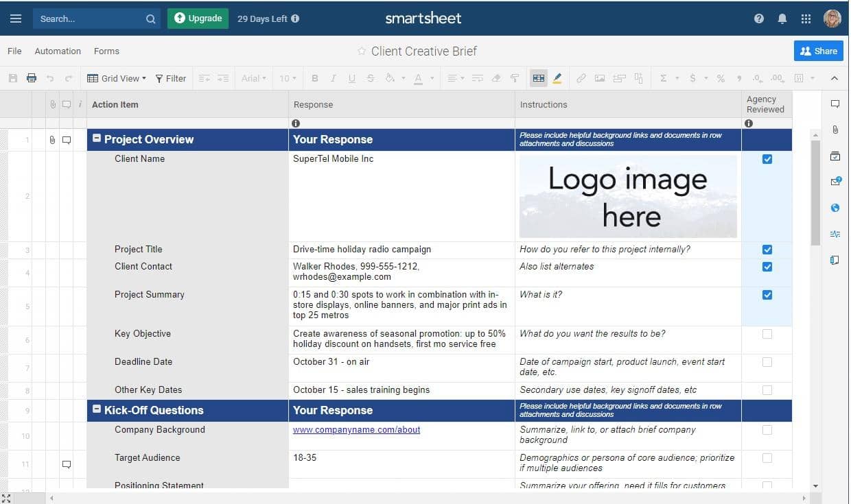Open the hamburger navigation menu
The image size is (851, 504).
16,19
